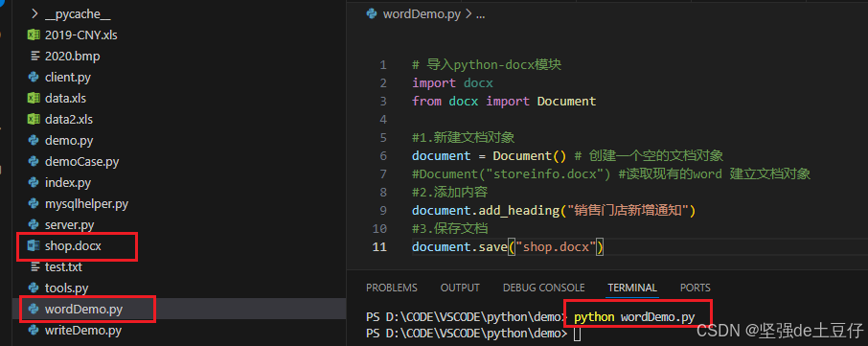
Task: Click the '#1.新建文档对象' comment line
Action: [464, 138]
